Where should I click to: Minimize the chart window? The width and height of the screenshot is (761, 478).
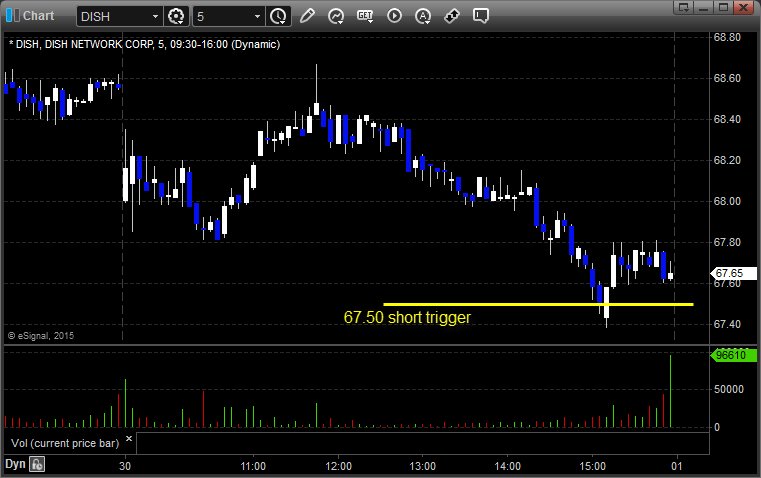[704, 7]
